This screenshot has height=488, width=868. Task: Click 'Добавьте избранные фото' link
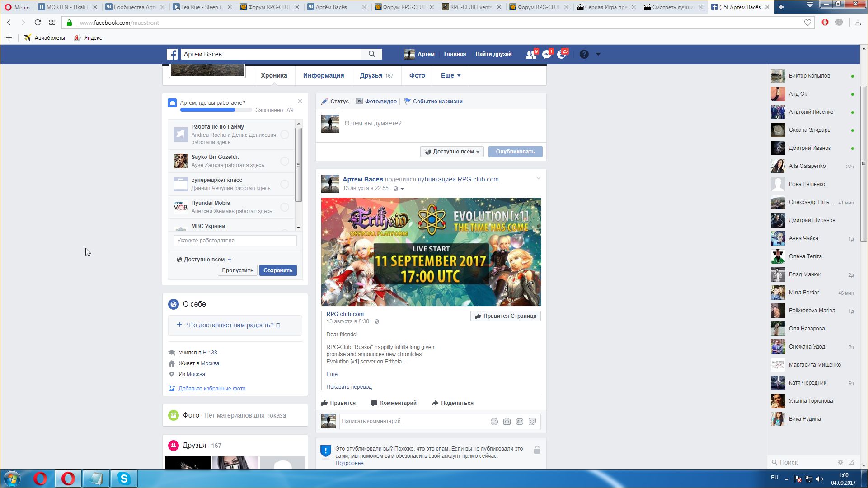click(x=212, y=389)
